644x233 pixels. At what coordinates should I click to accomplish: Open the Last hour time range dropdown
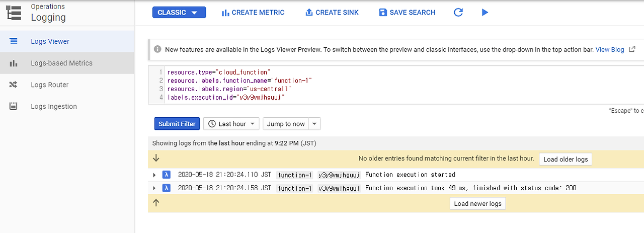[232, 124]
